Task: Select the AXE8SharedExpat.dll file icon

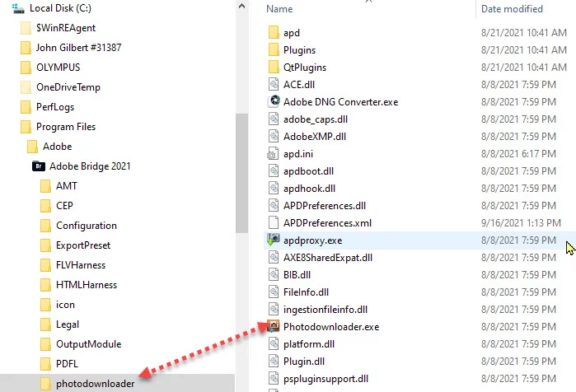Action: tap(274, 258)
